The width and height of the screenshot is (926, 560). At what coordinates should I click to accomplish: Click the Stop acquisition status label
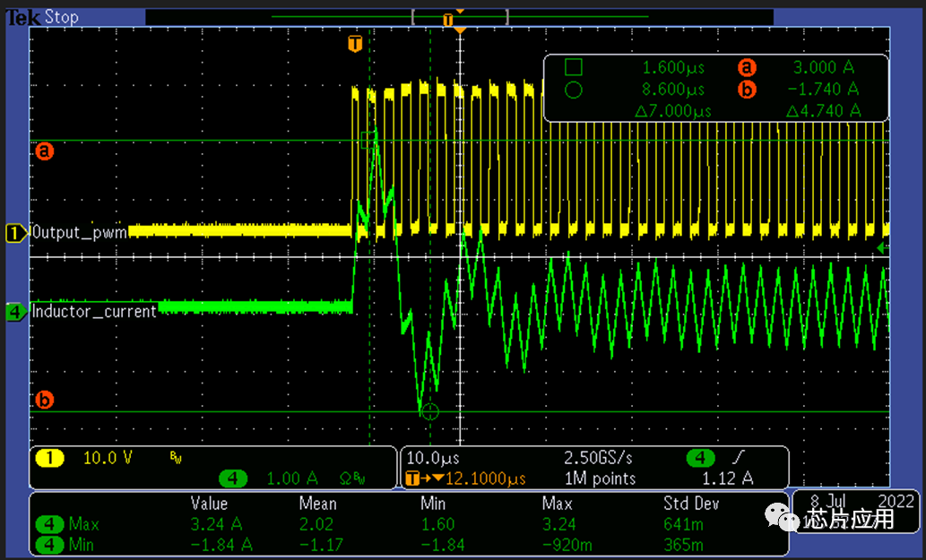click(61, 16)
